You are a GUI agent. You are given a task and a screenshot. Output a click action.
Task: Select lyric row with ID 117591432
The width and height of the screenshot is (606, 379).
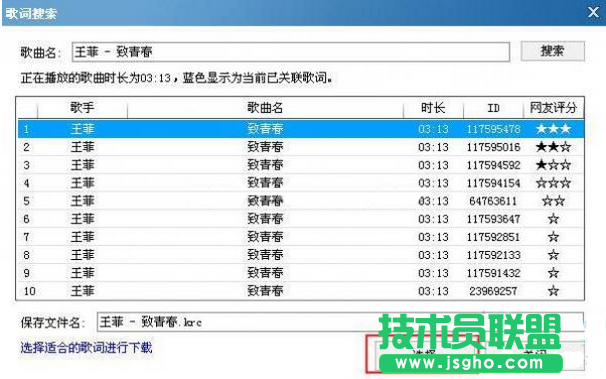[301, 273]
